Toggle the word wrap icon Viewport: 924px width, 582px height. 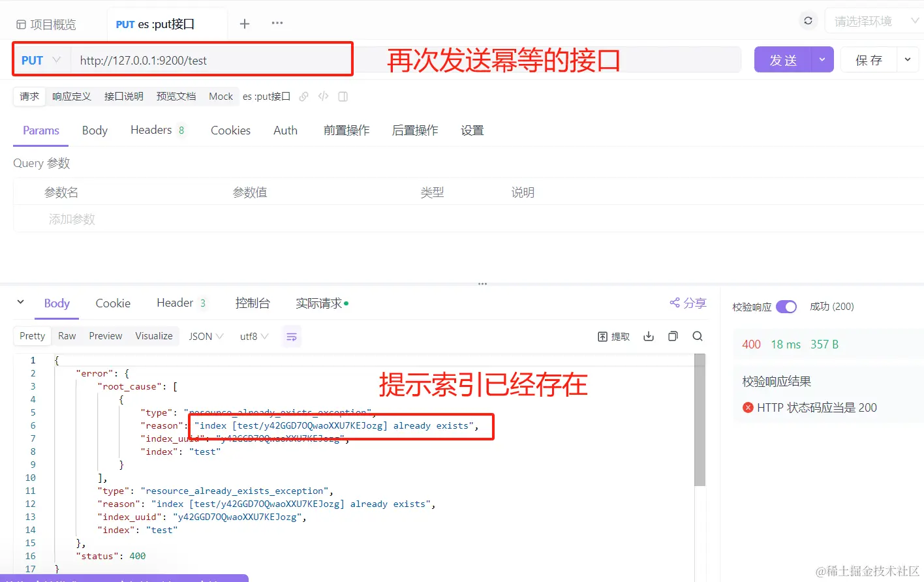pyautogui.click(x=292, y=337)
